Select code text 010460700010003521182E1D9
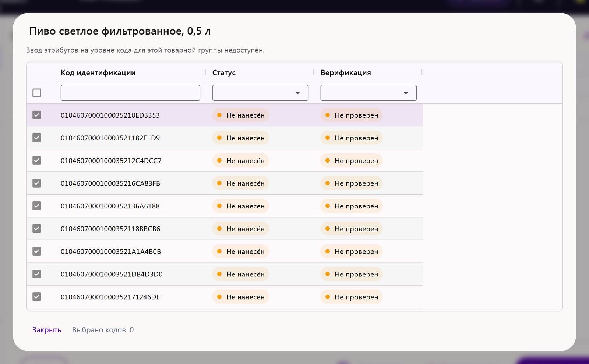The image size is (589, 364). [110, 138]
